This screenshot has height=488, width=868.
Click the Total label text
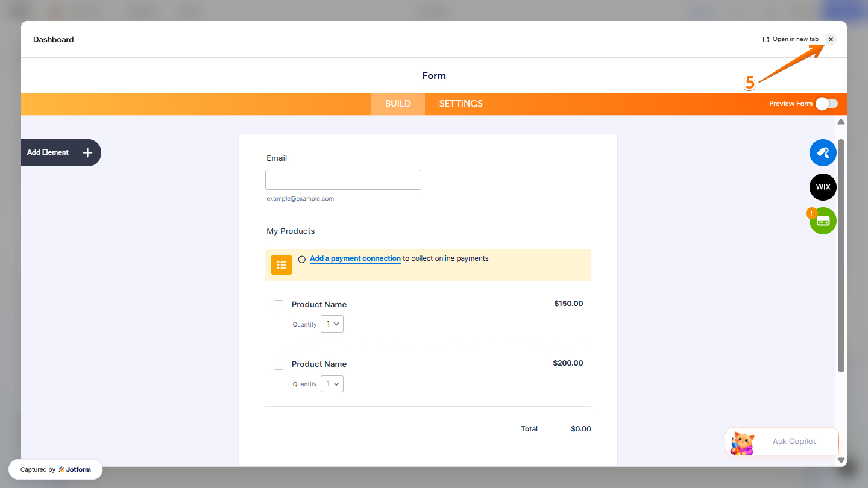[529, 429]
